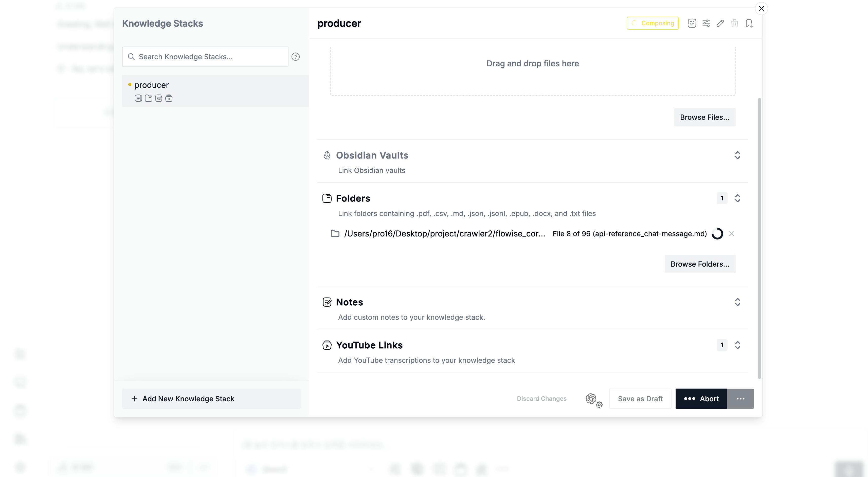Select the producer knowledge stack
The height and width of the screenshot is (477, 868).
tap(152, 85)
